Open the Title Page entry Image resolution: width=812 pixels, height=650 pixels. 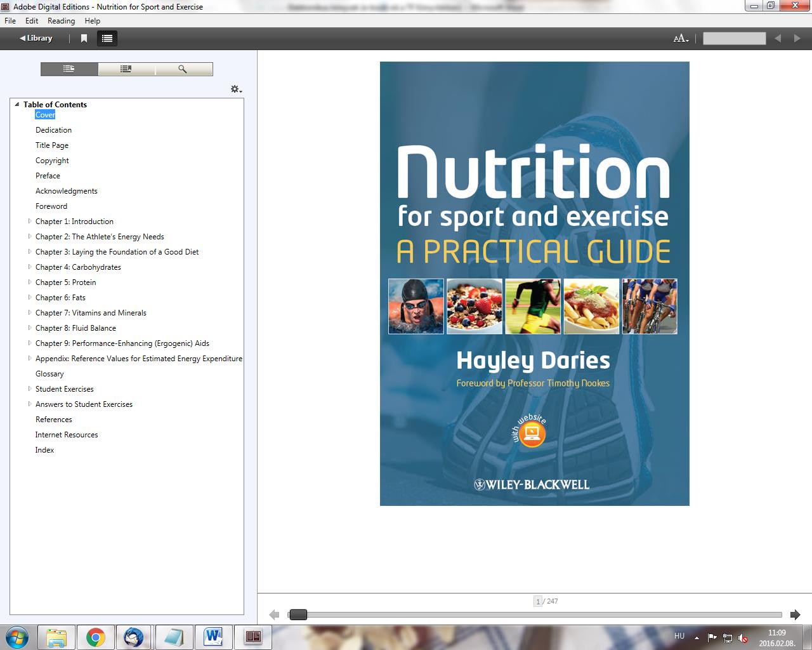[x=52, y=145]
